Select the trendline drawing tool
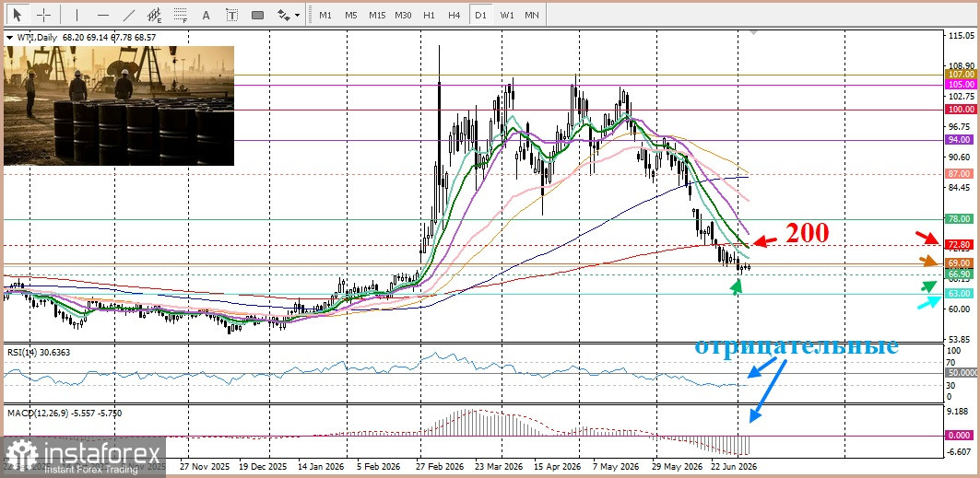This screenshot has height=478, width=980. pyautogui.click(x=129, y=15)
